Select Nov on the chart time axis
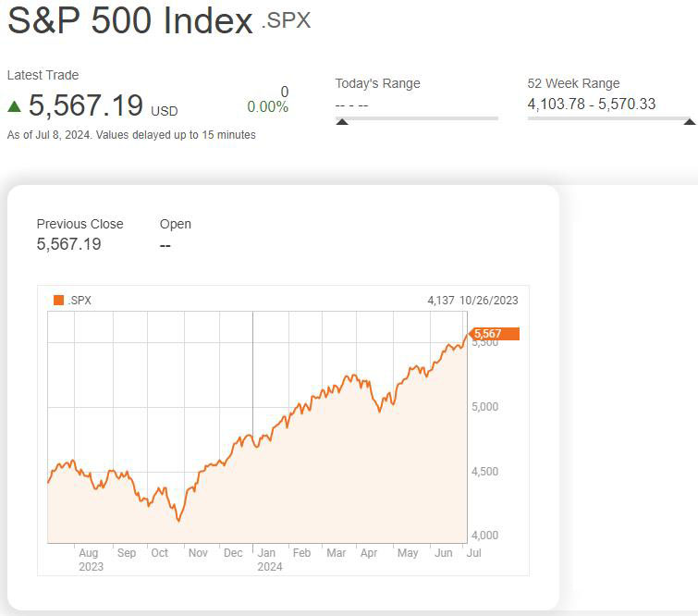Screen dimensions: 698x616 click(x=198, y=553)
